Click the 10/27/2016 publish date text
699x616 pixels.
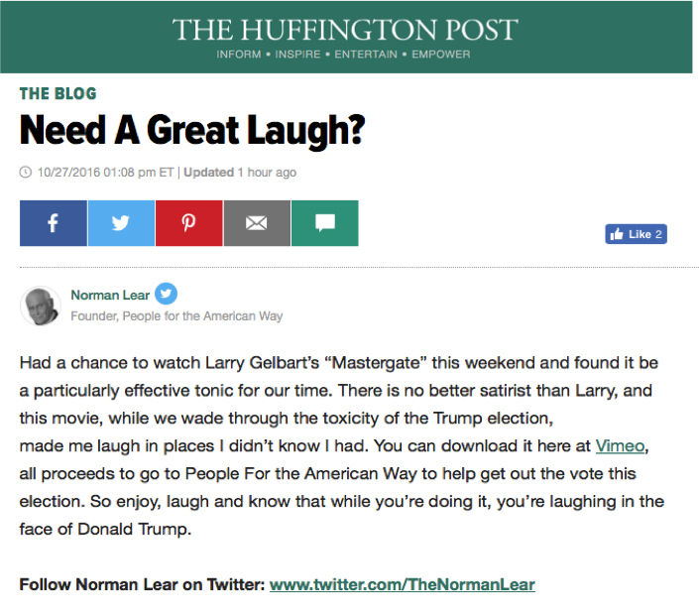click(x=106, y=173)
